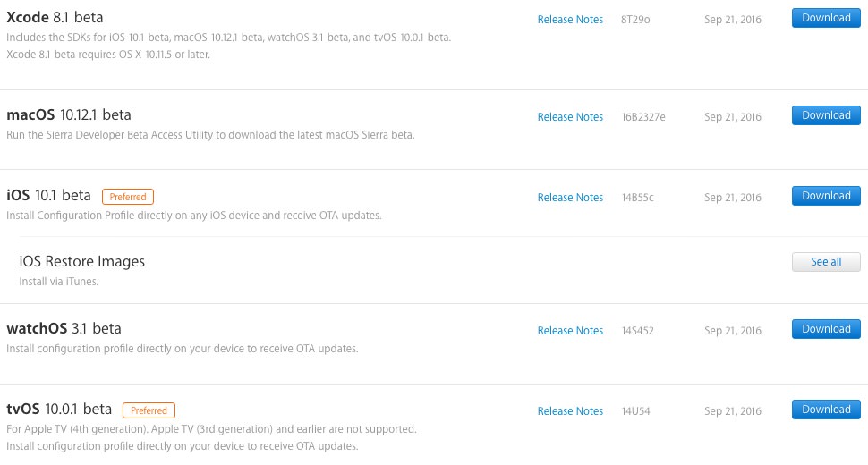
Task: Download Xcode 8.1 beta
Action: pyautogui.click(x=825, y=18)
